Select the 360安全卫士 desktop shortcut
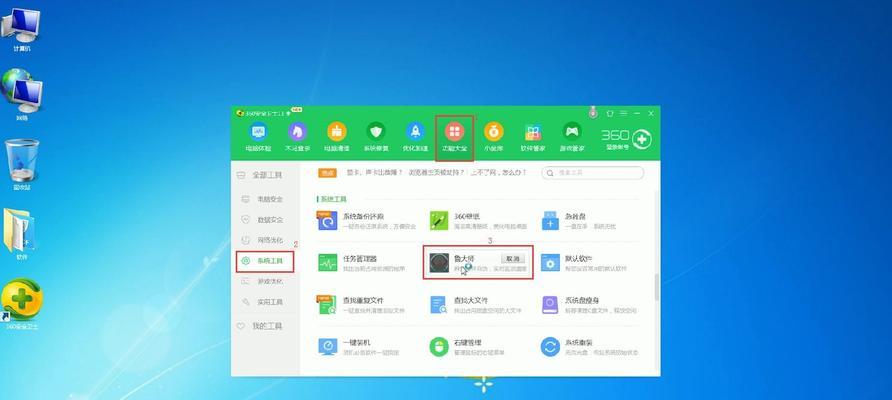 [22, 304]
